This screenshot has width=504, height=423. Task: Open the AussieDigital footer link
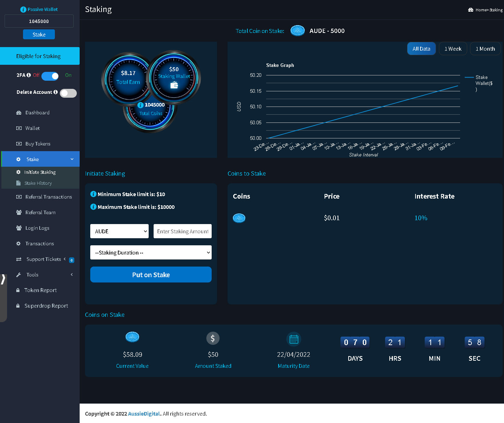(x=144, y=413)
